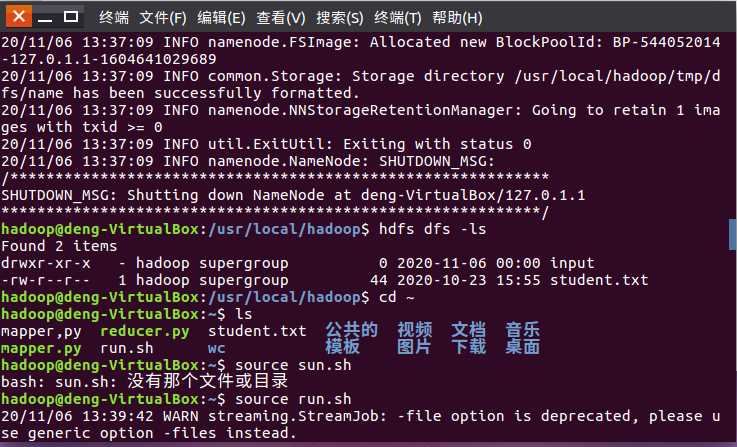Open the 编辑(E) menu
Viewport: 737px width, 447px height.
pos(221,18)
